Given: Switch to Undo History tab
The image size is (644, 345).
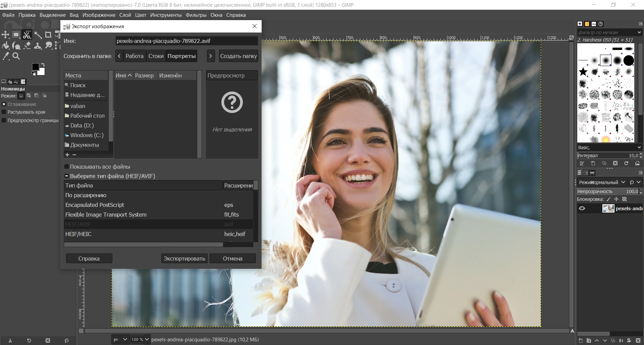Looking at the screenshot, I should (16, 81).
